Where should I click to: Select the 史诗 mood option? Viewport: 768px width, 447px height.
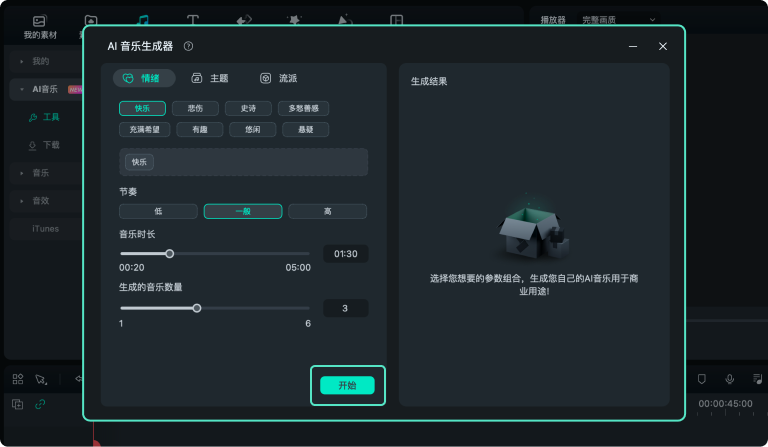pyautogui.click(x=248, y=108)
